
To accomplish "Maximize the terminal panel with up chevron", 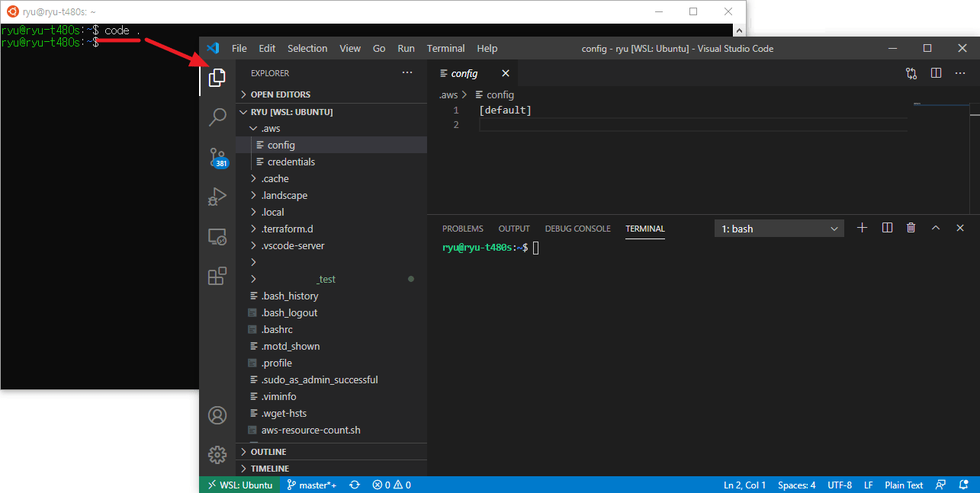I will pos(936,228).
